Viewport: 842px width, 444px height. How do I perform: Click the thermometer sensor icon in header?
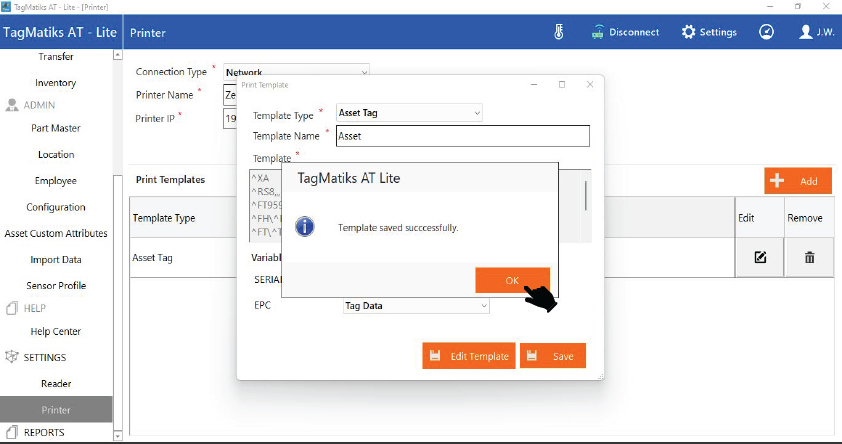(x=559, y=32)
